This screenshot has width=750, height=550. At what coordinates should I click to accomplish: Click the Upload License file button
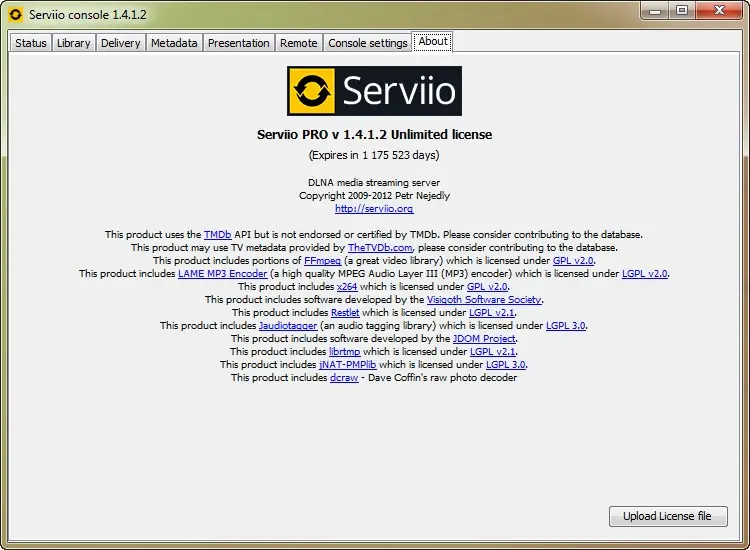[668, 516]
